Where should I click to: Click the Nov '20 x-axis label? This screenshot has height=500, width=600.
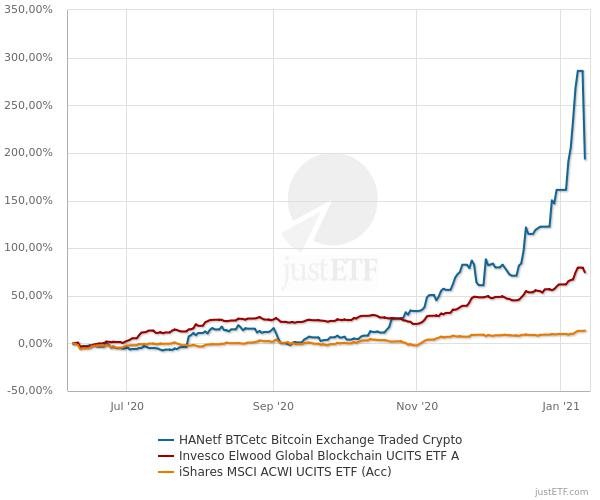[417, 407]
